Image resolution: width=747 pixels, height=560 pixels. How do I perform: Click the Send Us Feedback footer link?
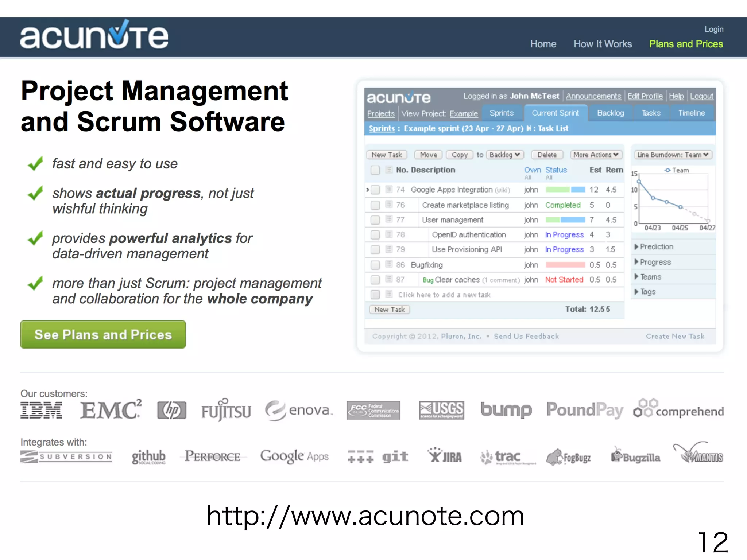point(526,336)
